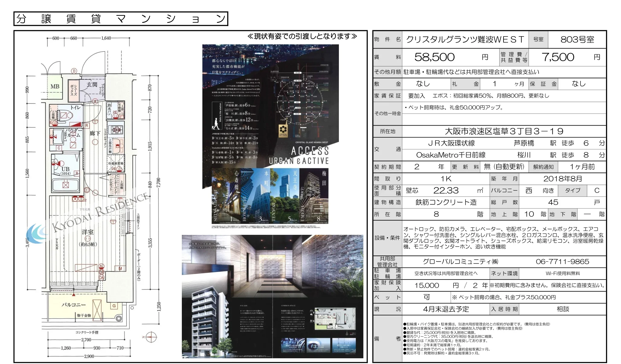
Task: Click the address 大阪市浪速区塩草3丁目3-19
Action: [504, 131]
